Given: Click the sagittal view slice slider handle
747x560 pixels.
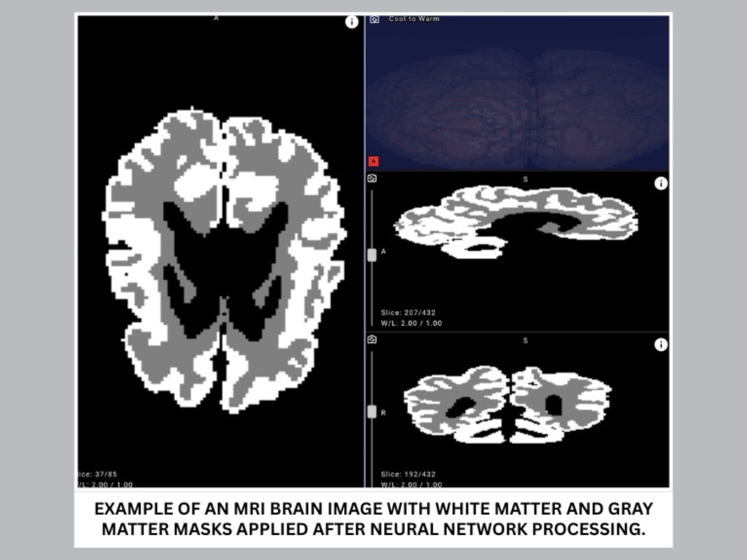Looking at the screenshot, I should coord(372,255).
